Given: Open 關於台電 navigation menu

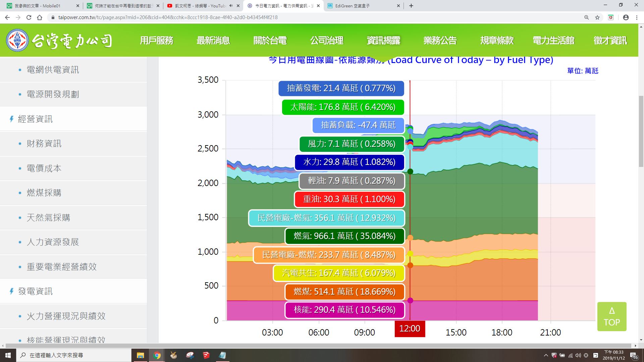Looking at the screenshot, I should pos(270,41).
